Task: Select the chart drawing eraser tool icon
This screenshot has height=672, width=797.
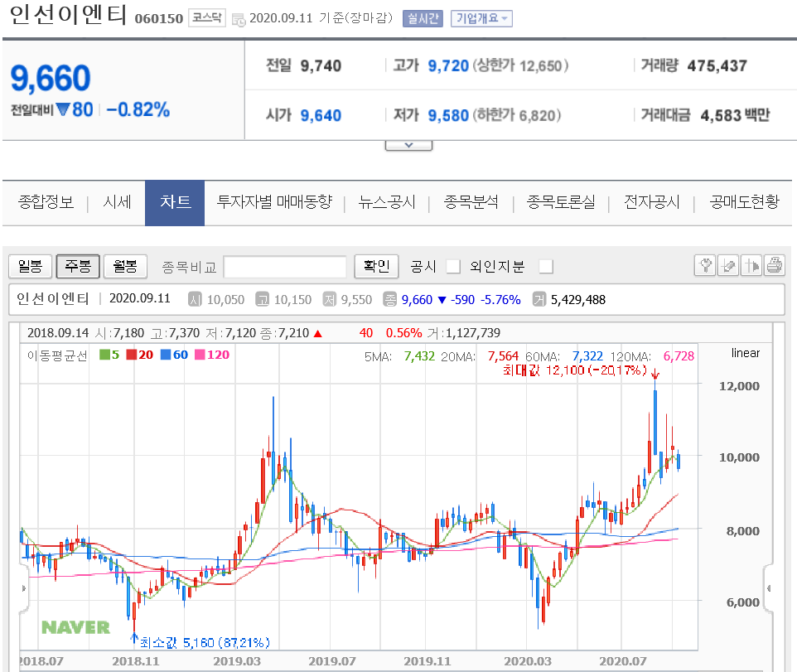Action: point(728,265)
